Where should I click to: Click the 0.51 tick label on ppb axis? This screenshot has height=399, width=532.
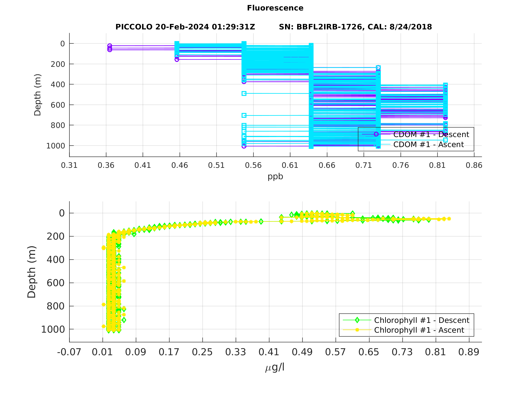(x=216, y=165)
